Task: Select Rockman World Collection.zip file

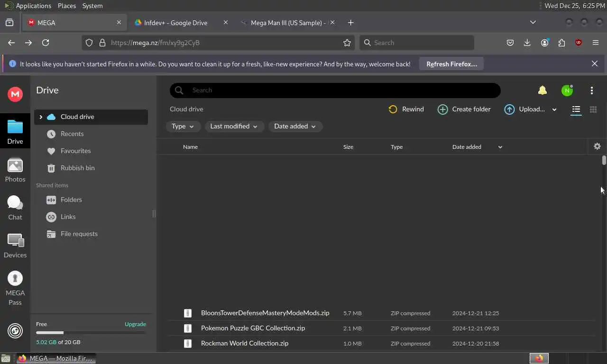Action: 382,343
